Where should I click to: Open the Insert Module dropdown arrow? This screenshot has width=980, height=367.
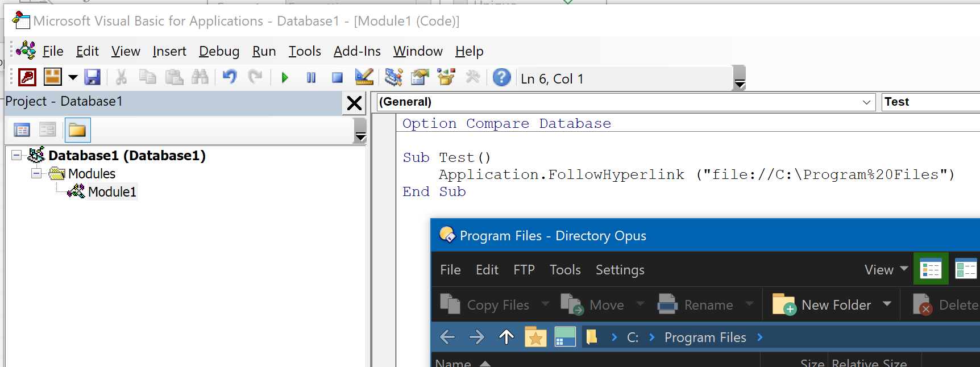click(x=73, y=77)
